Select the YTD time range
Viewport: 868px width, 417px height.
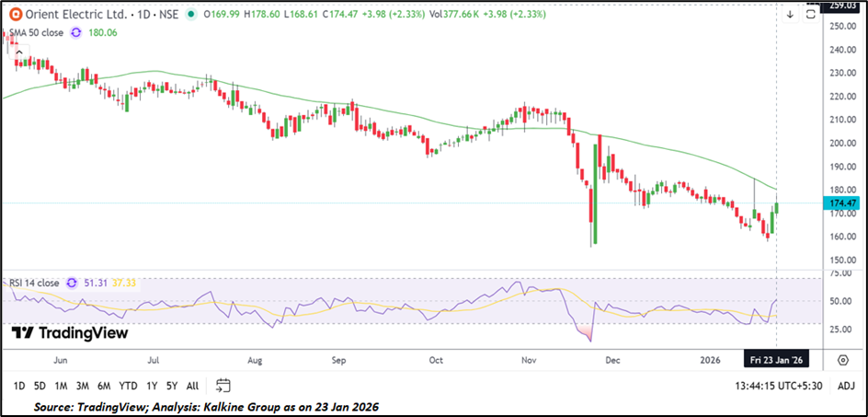pos(130,385)
